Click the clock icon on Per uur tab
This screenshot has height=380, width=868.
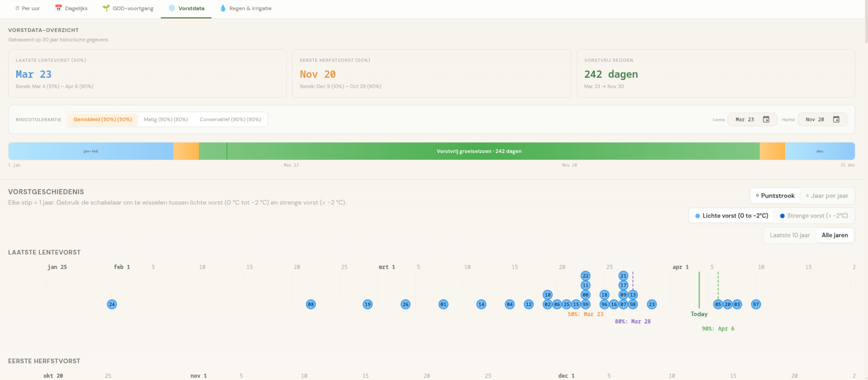point(17,8)
